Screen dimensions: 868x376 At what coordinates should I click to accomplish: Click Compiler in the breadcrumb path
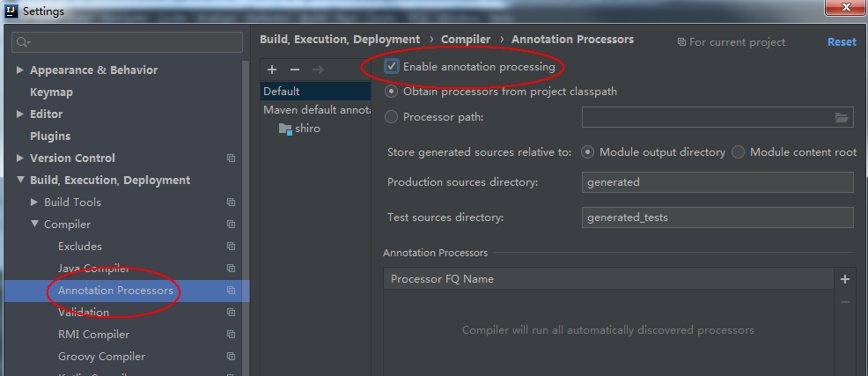pyautogui.click(x=466, y=40)
